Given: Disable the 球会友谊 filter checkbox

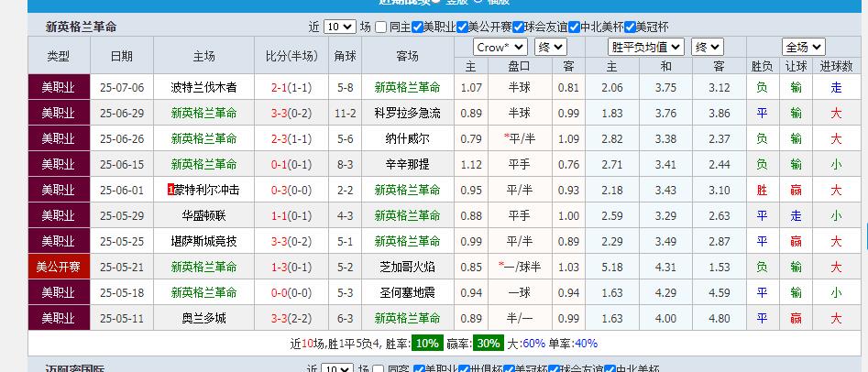Looking at the screenshot, I should (x=518, y=27).
